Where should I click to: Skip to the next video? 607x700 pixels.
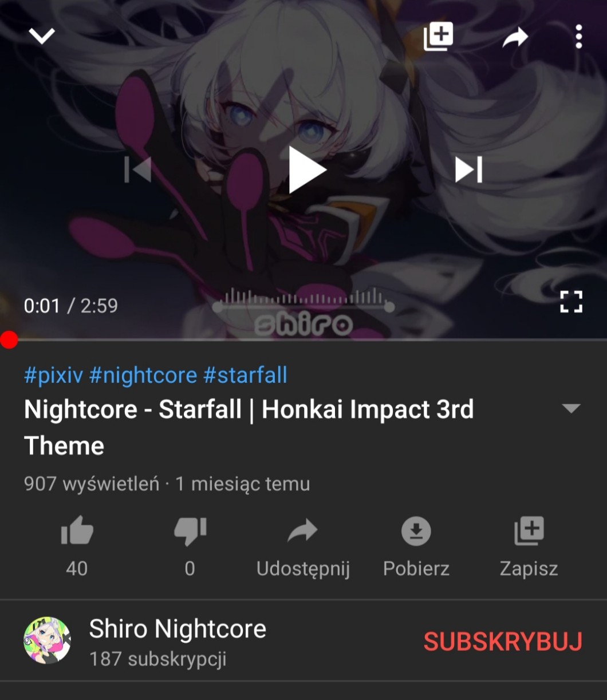coord(468,170)
